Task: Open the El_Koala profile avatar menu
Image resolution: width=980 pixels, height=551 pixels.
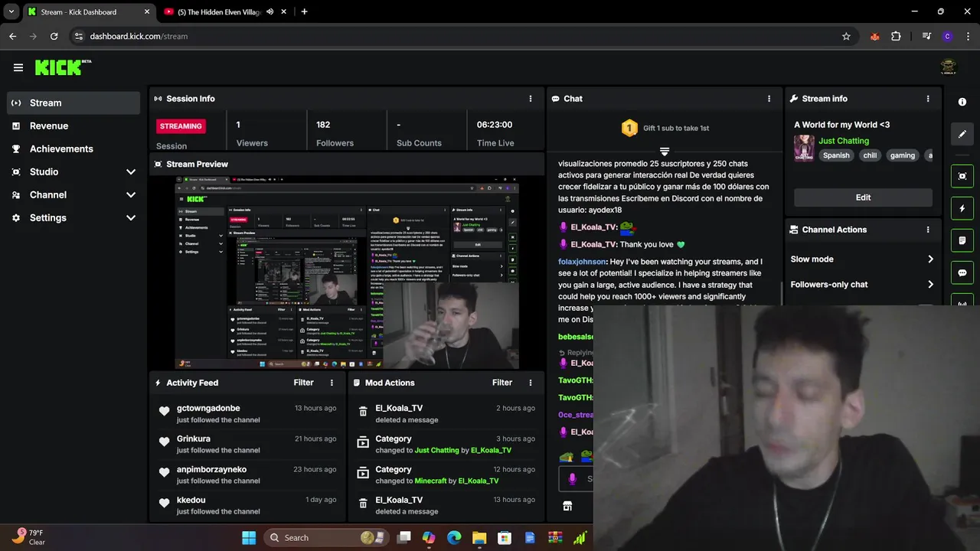Action: 949,67
